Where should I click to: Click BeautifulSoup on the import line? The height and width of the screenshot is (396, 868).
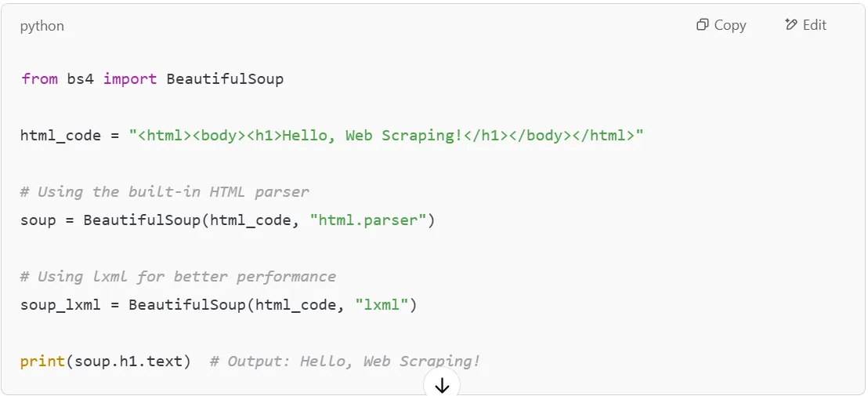pos(225,79)
